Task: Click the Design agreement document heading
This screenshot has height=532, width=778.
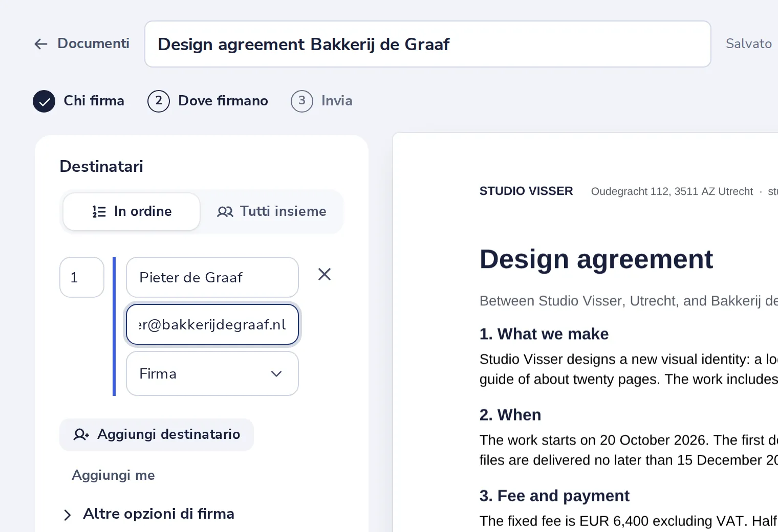Action: 596,259
